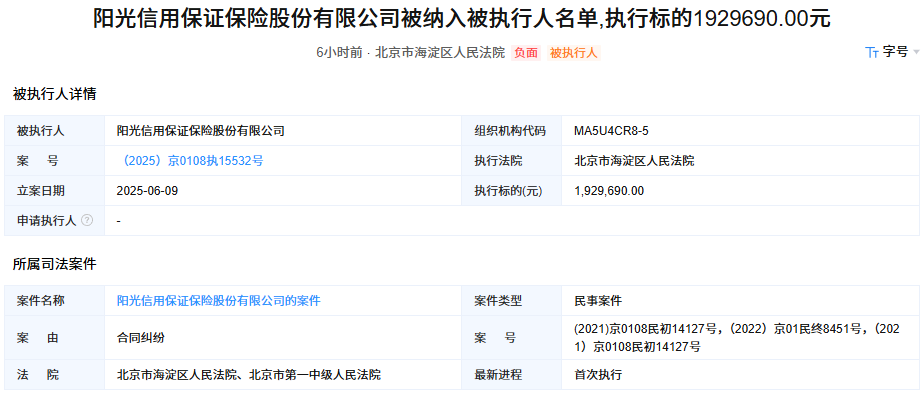Click the 6小时前 timestamp
This screenshot has width=924, height=394.
click(339, 52)
